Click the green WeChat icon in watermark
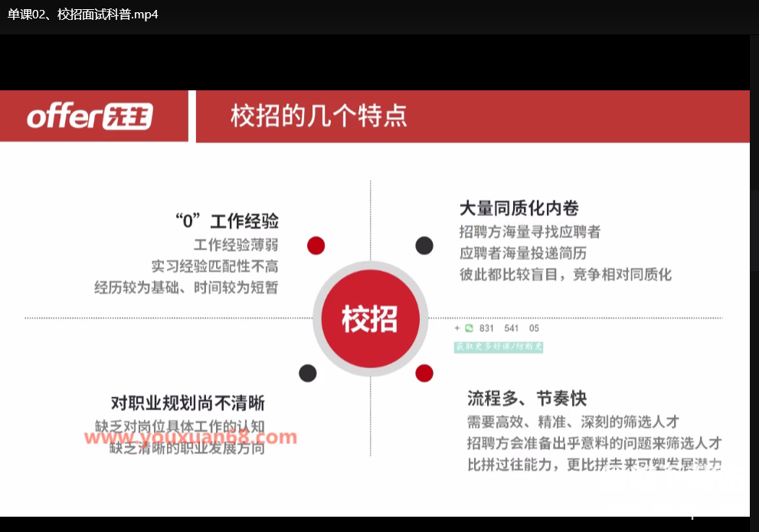Screen dimensions: 759x532 (x=469, y=328)
